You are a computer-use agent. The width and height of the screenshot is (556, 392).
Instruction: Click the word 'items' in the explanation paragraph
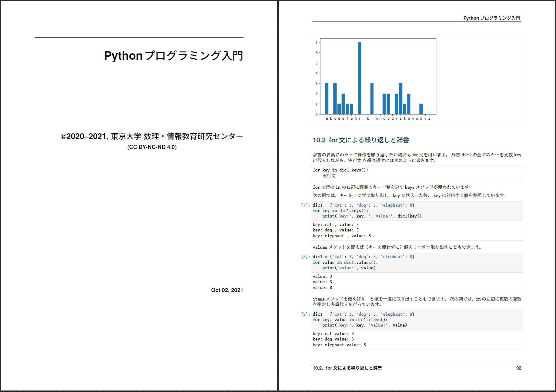click(319, 299)
